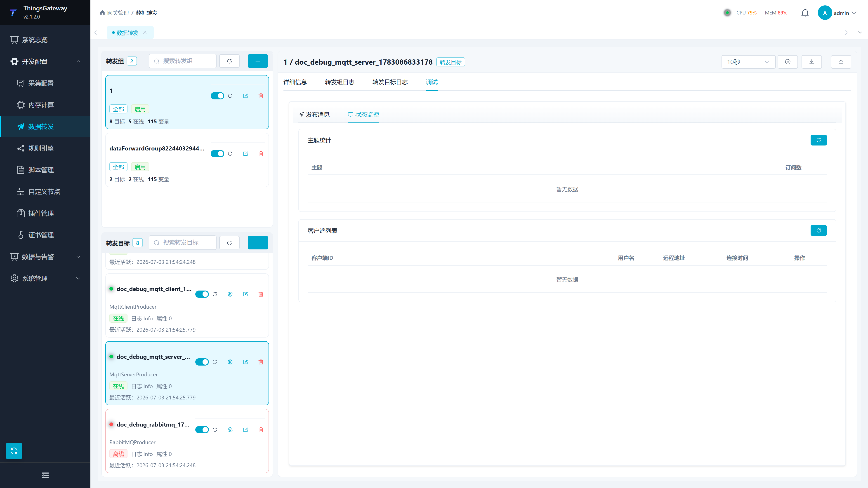Refresh the 客户端列表 panel

[818, 230]
